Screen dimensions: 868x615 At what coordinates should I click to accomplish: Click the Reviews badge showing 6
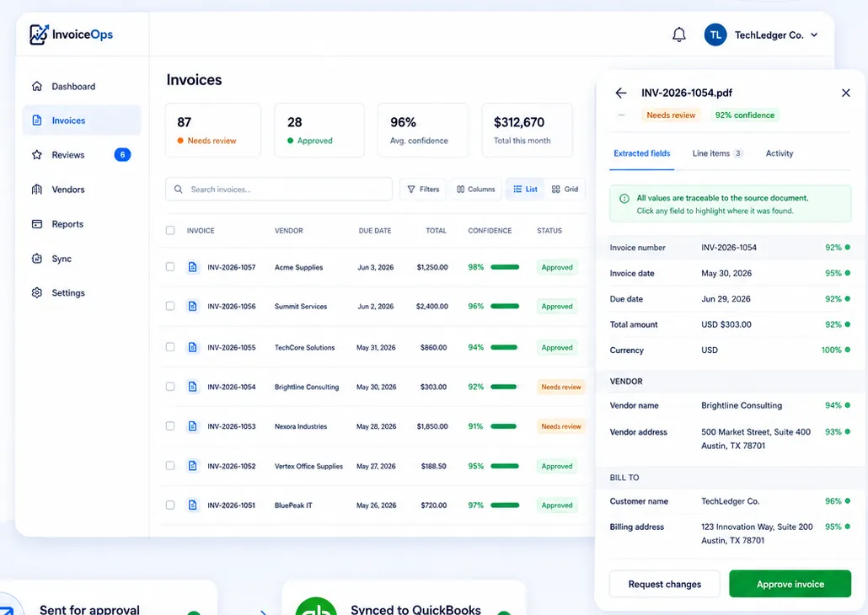[122, 155]
